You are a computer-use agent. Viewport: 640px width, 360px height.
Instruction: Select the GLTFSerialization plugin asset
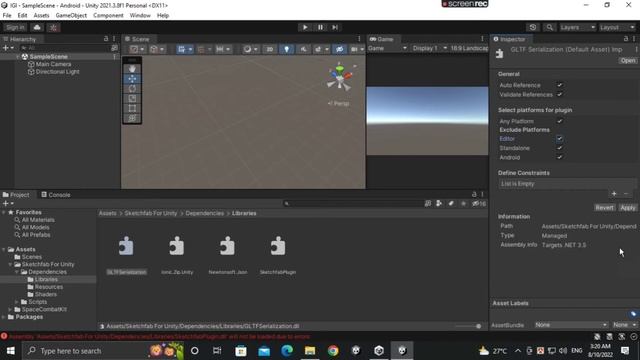(x=126, y=254)
